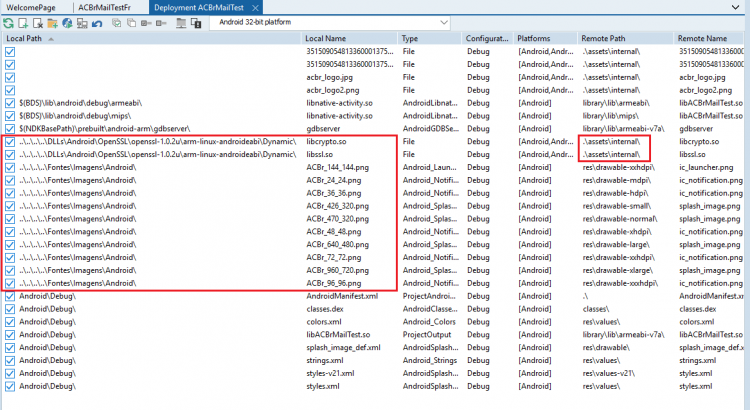This screenshot has width=750, height=410.
Task: Click the styles.xml local name cell
Action: coord(322,387)
